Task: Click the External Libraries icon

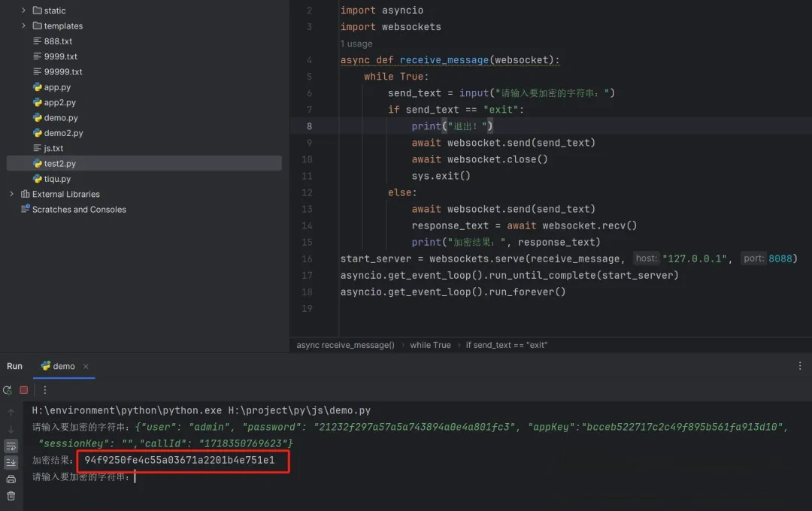Action: coord(25,194)
